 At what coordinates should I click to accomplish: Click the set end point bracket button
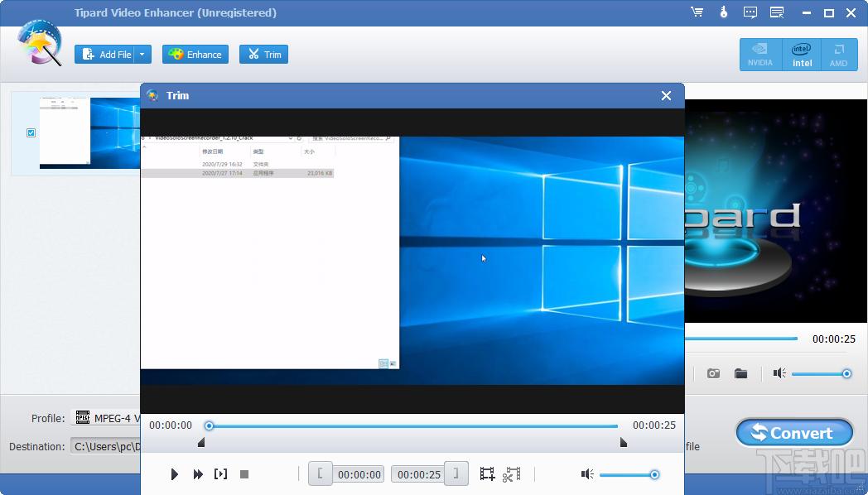(x=456, y=473)
